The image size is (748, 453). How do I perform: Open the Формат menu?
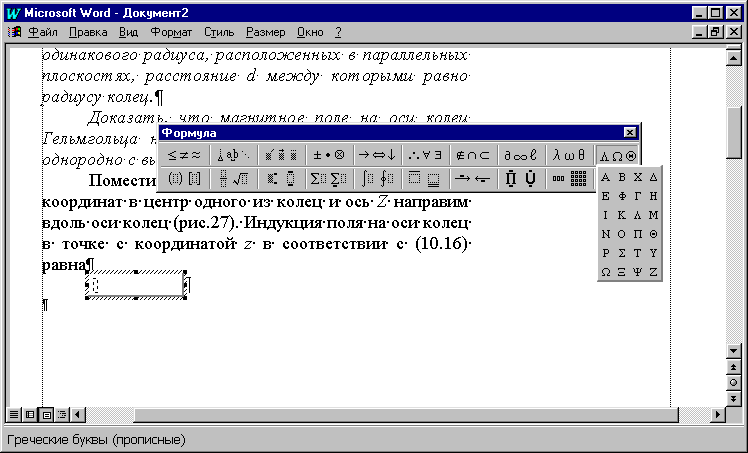click(171, 32)
